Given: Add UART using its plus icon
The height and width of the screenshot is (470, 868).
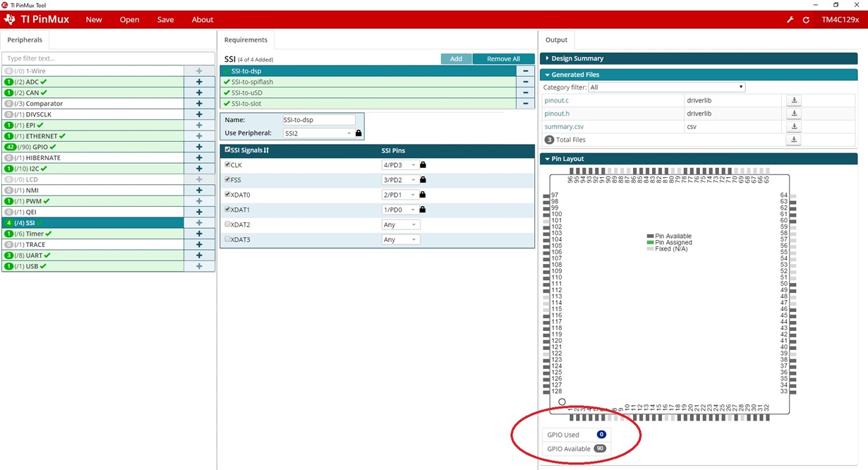Looking at the screenshot, I should pos(199,255).
